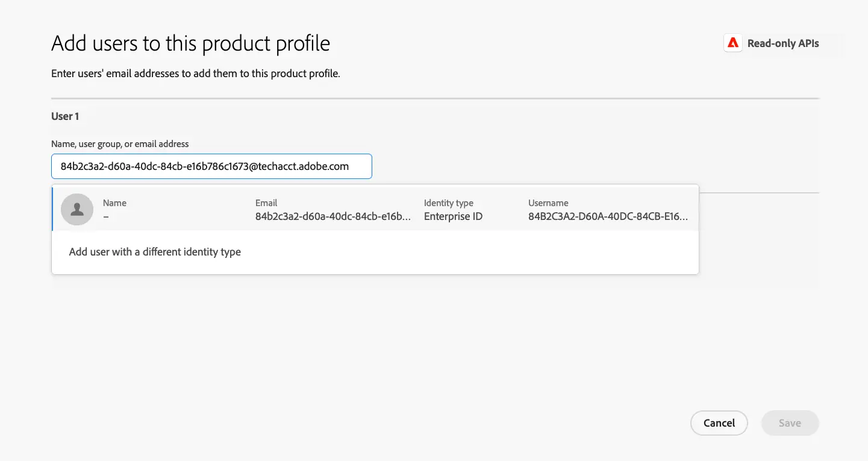Click the disabled Save button
Image resolution: width=868 pixels, height=461 pixels.
790,423
